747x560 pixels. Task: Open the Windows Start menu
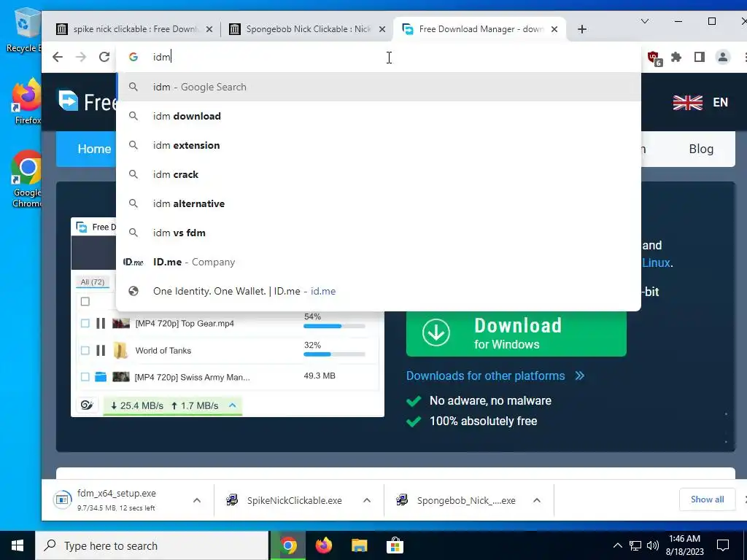(x=18, y=545)
